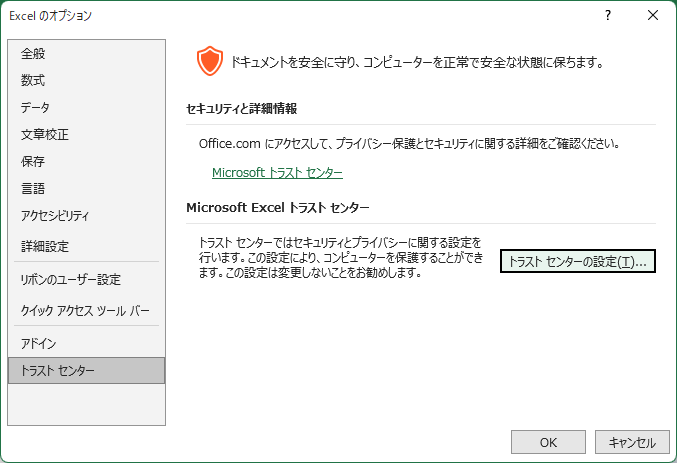
Task: Open the 数式 settings category
Action: 33,80
